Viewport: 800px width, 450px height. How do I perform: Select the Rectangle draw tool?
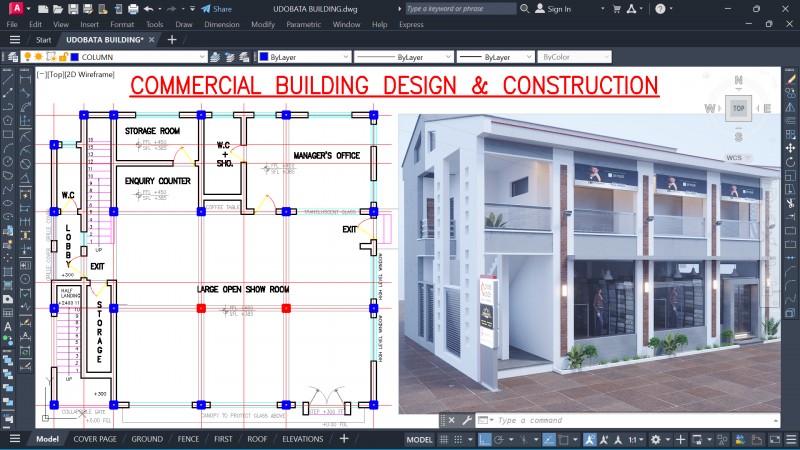tap(8, 134)
